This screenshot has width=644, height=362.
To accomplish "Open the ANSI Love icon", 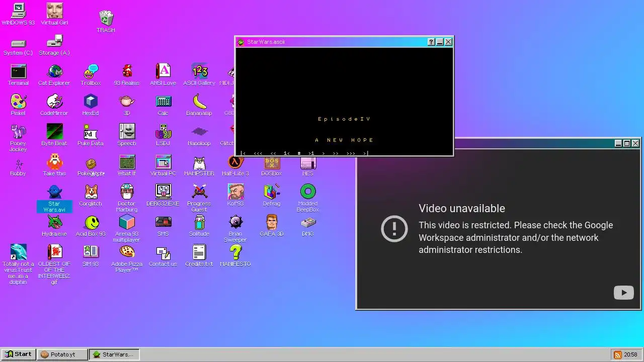I will click(163, 75).
